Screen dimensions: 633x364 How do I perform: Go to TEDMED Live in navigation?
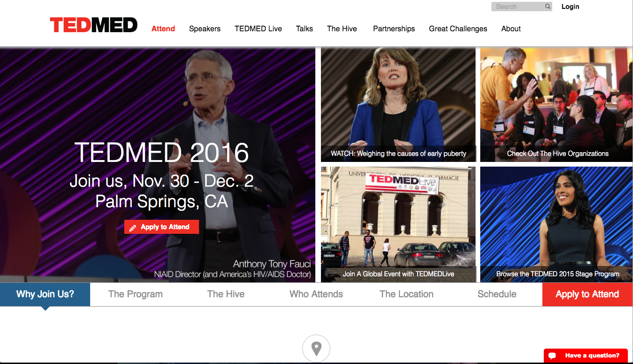point(258,28)
